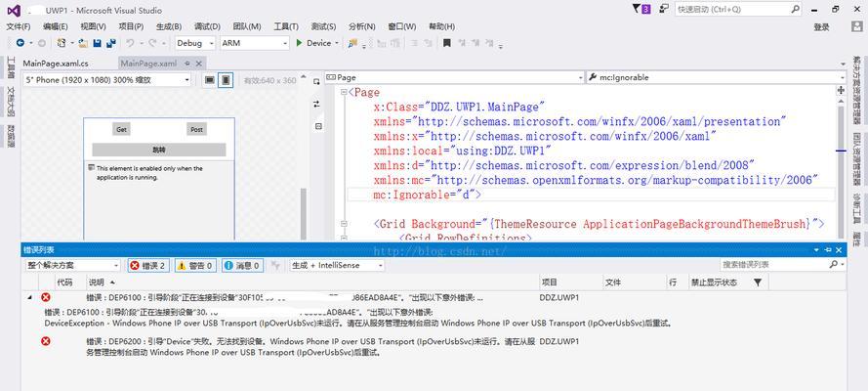Click the designer vertical scrollbar thumb
The height and width of the screenshot is (391, 868).
[303, 214]
